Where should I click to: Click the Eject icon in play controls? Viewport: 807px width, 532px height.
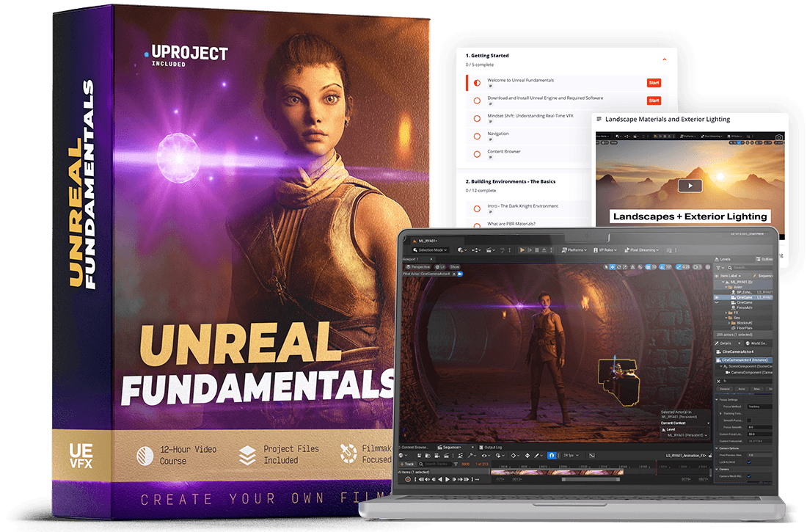click(x=544, y=250)
